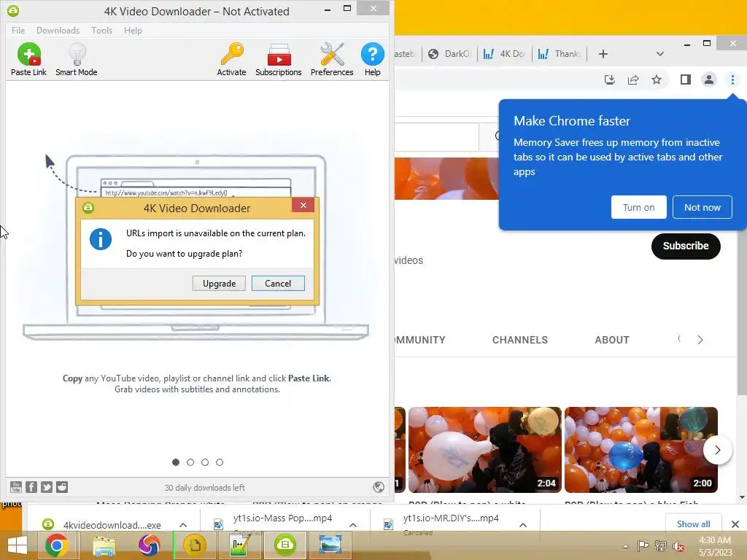Screen dimensions: 747x560
Task: Open the Downloads menu
Action: pyautogui.click(x=58, y=31)
